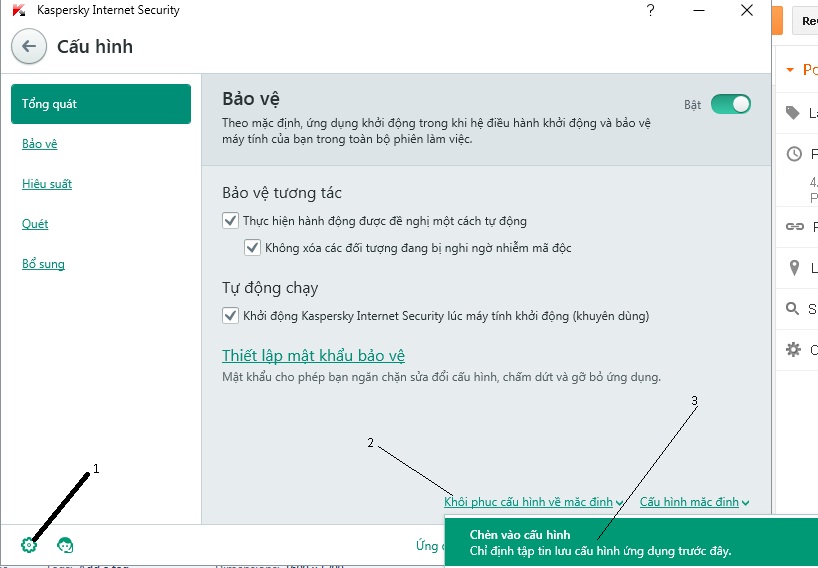Click the location pin icon in right panel
Screen dimensions: 818x568
tap(794, 268)
